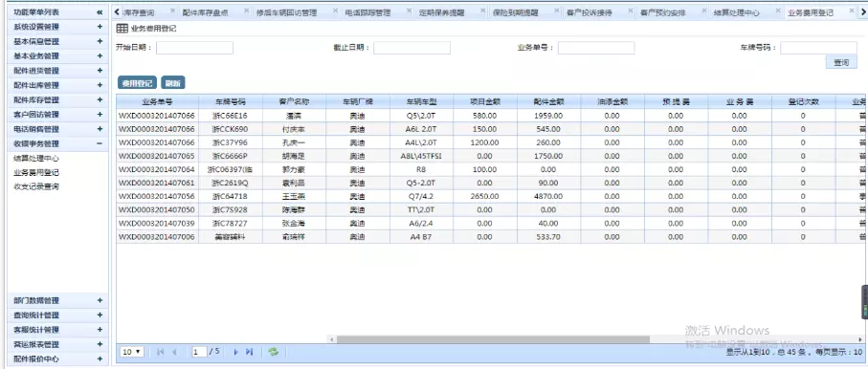Image resolution: width=868 pixels, height=369 pixels.
Task: Expand the 系统设置管理 menu group
Action: [x=100, y=27]
